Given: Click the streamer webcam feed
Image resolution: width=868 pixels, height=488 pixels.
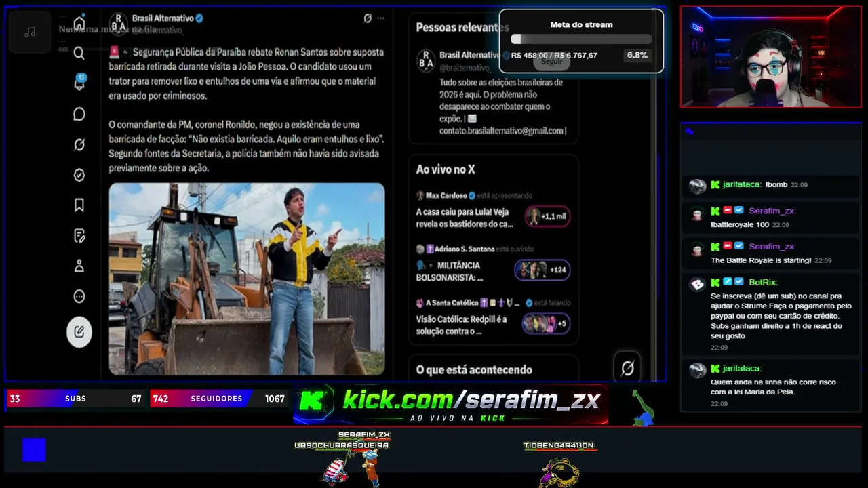Looking at the screenshot, I should pyautogui.click(x=771, y=57).
